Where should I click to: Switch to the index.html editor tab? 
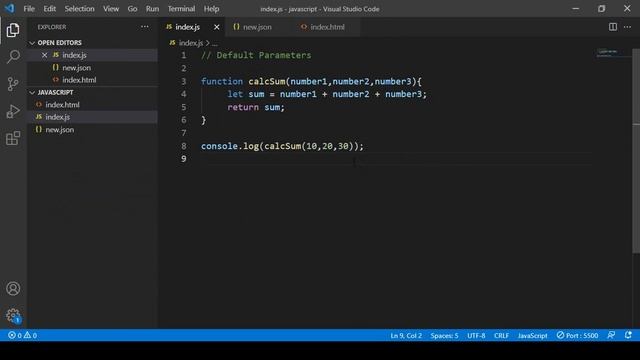[327, 27]
